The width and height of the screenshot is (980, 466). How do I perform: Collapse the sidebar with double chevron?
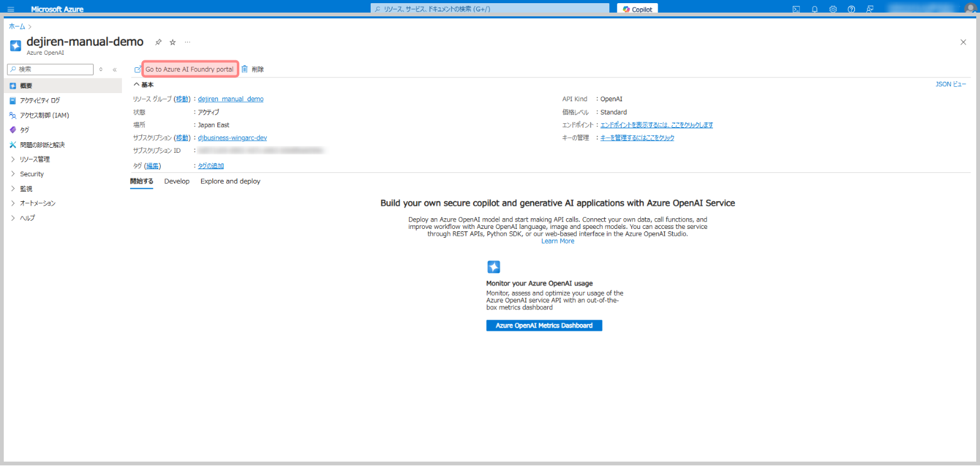pos(114,69)
